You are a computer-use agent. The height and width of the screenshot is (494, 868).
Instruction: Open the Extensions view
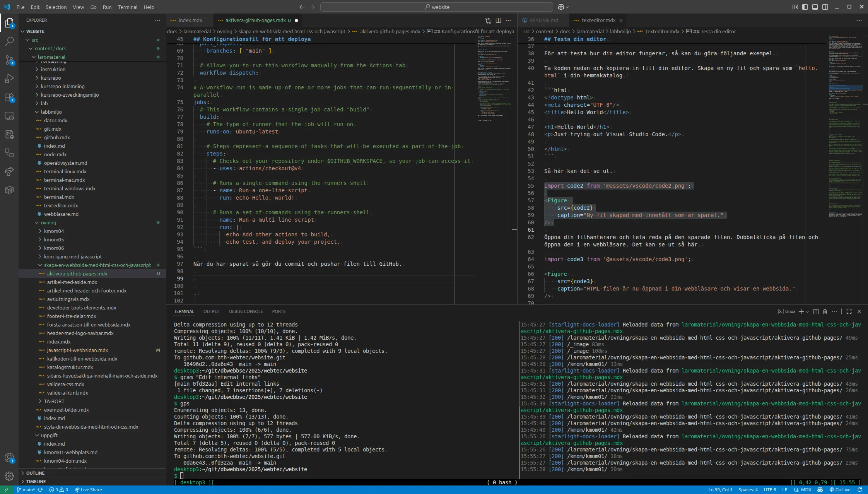[9, 97]
